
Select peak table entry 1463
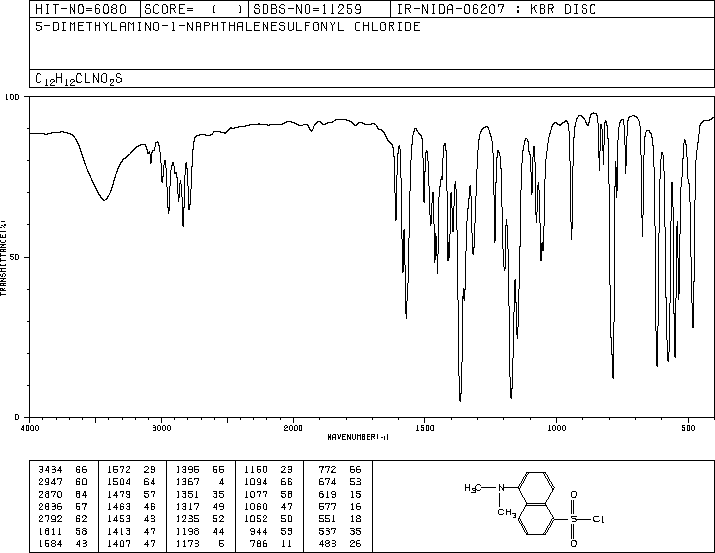point(119,506)
